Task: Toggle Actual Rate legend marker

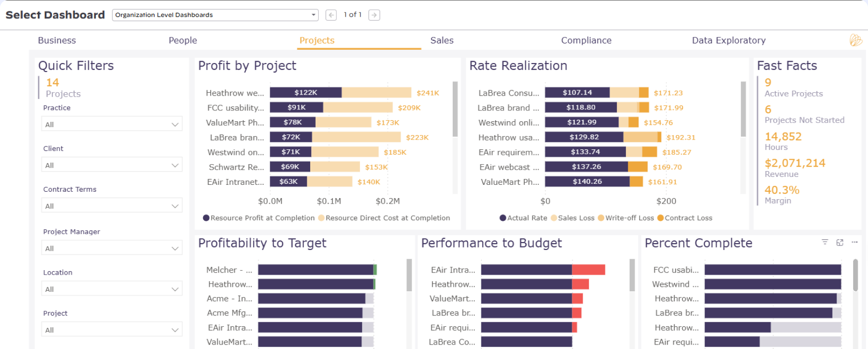Action: (503, 218)
